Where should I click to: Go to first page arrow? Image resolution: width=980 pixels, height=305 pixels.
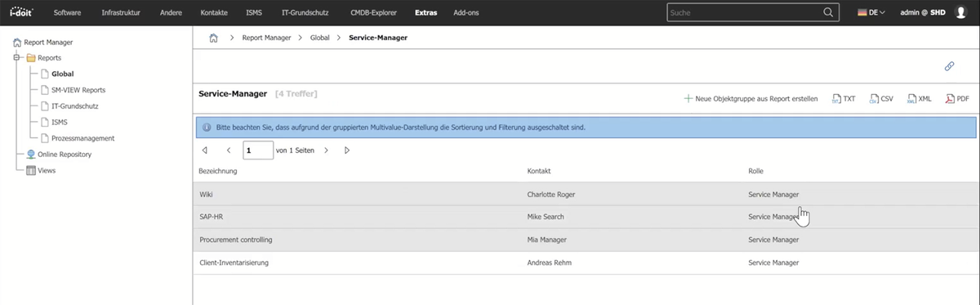click(x=204, y=150)
